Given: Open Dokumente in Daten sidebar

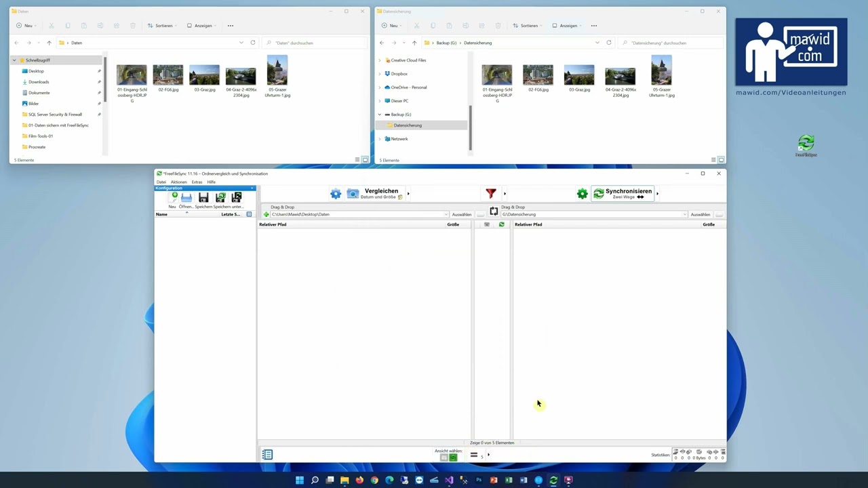Looking at the screenshot, I should [x=39, y=93].
